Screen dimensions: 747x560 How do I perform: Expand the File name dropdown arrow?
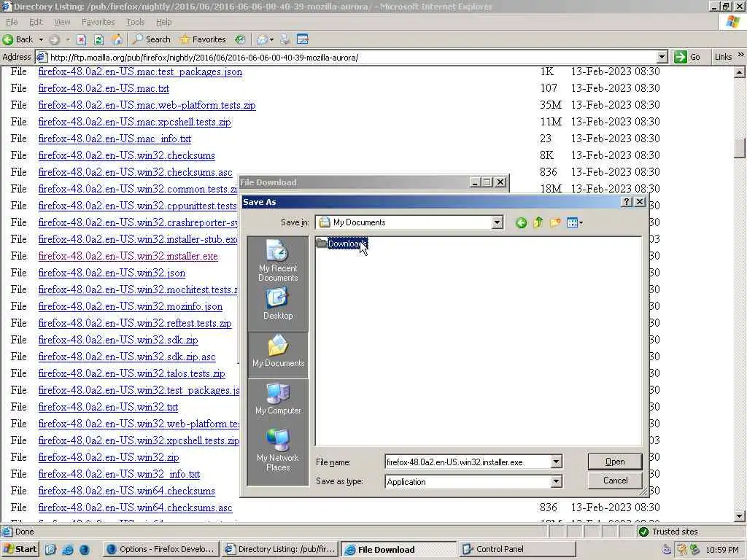[556, 462]
